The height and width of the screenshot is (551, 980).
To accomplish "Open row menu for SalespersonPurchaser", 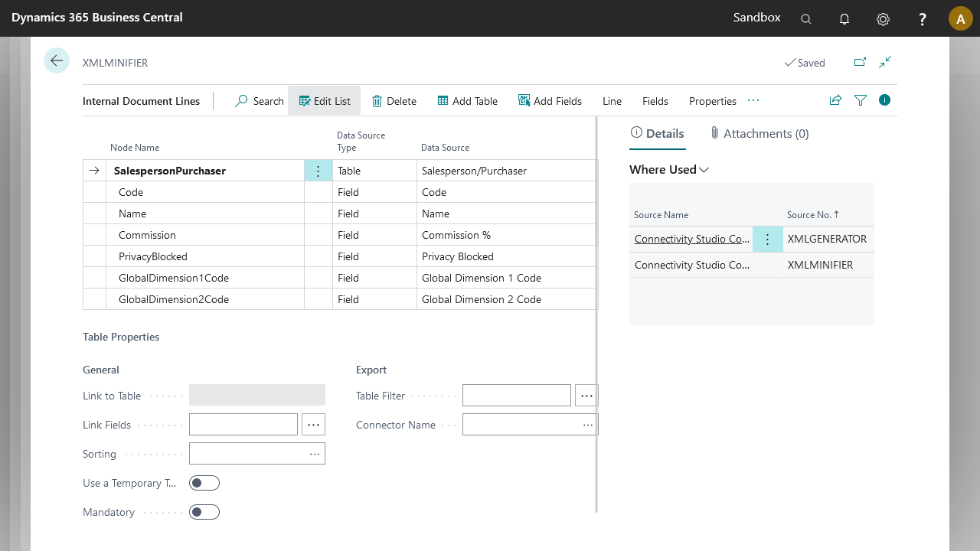I will point(318,171).
